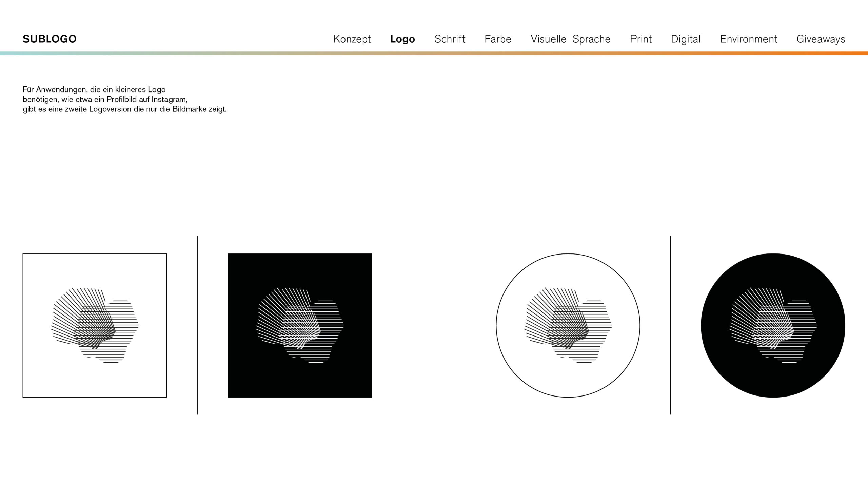Go to the Schrift section
This screenshot has height=488, width=868.
pyautogui.click(x=450, y=39)
